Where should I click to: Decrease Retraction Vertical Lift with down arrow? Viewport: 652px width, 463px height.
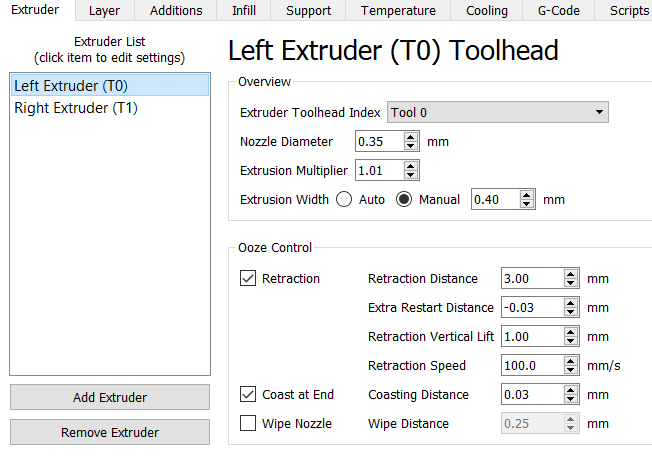(570, 342)
